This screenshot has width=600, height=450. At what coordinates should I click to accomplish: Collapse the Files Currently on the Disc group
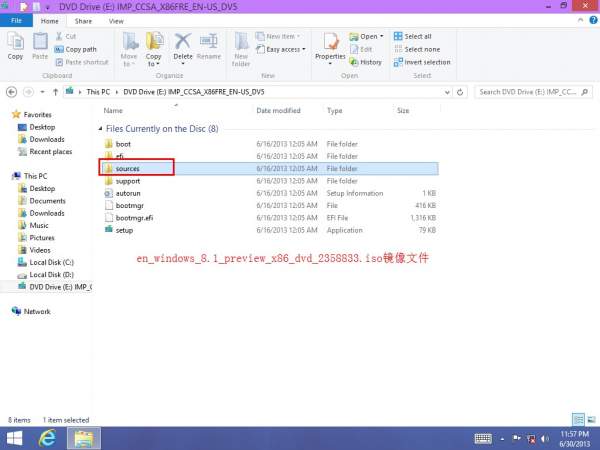click(x=100, y=129)
